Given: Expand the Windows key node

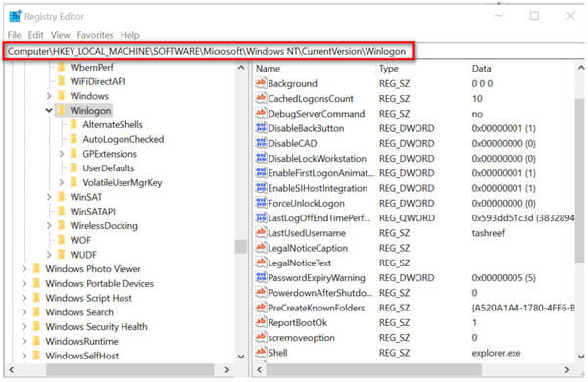Looking at the screenshot, I should coord(49,96).
